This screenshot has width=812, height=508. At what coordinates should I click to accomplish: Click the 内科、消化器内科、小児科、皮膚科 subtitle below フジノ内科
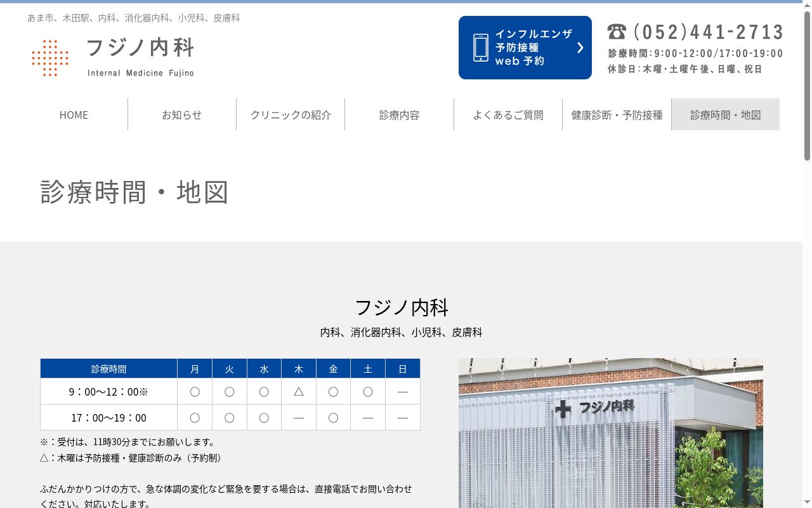[402, 332]
